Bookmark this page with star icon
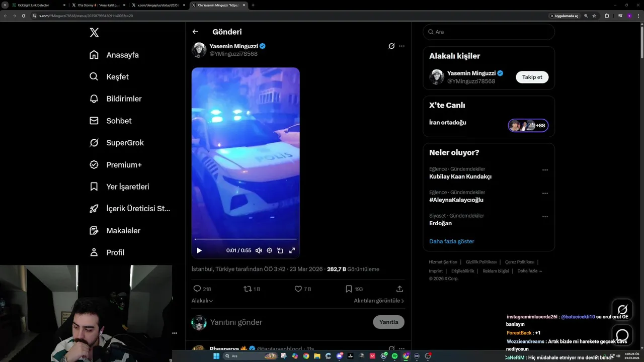Viewport: 644px width, 362px height. pos(594,16)
